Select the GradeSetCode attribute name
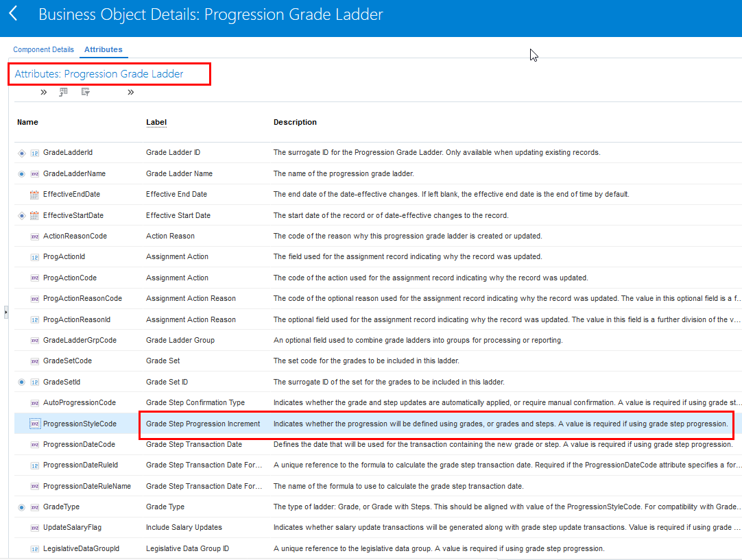 click(x=67, y=361)
